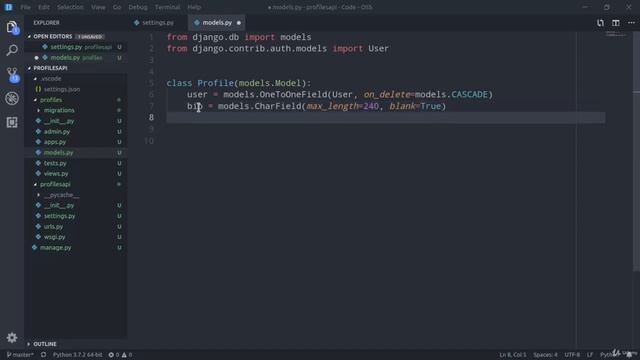Open the errors and warnings count in status bar

point(120,355)
